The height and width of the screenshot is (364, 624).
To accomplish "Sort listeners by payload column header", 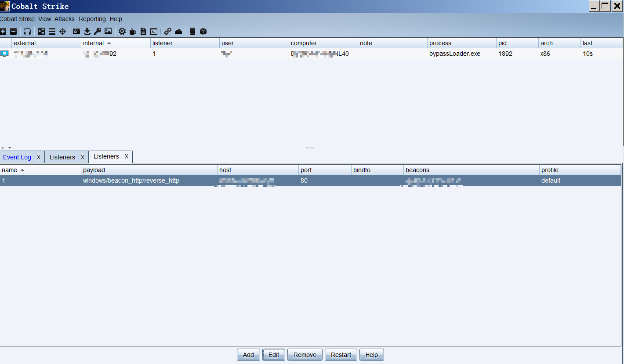I will [149, 170].
